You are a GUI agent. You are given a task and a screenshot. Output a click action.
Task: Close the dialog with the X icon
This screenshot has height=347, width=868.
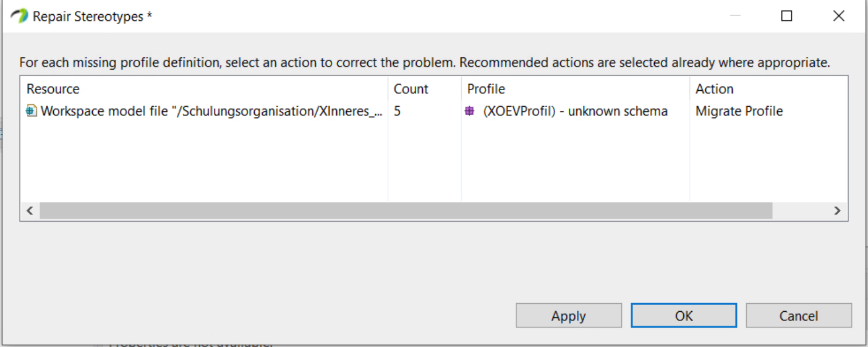click(839, 17)
